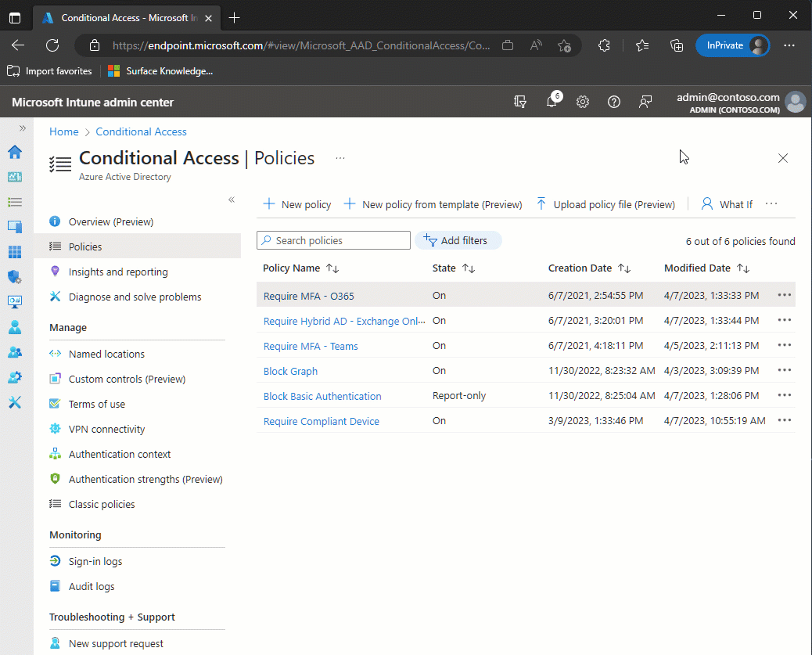
Task: Open the Apps icon in the sidebar
Action: pyautogui.click(x=15, y=252)
